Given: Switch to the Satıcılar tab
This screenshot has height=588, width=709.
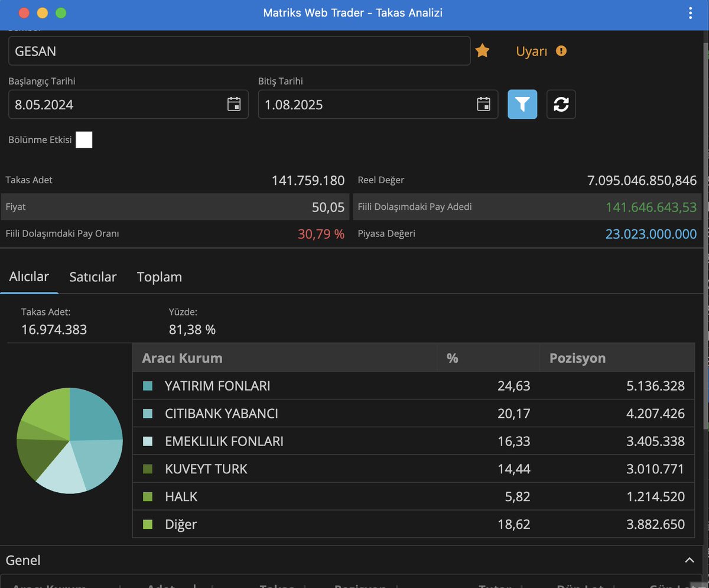Looking at the screenshot, I should pos(93,277).
